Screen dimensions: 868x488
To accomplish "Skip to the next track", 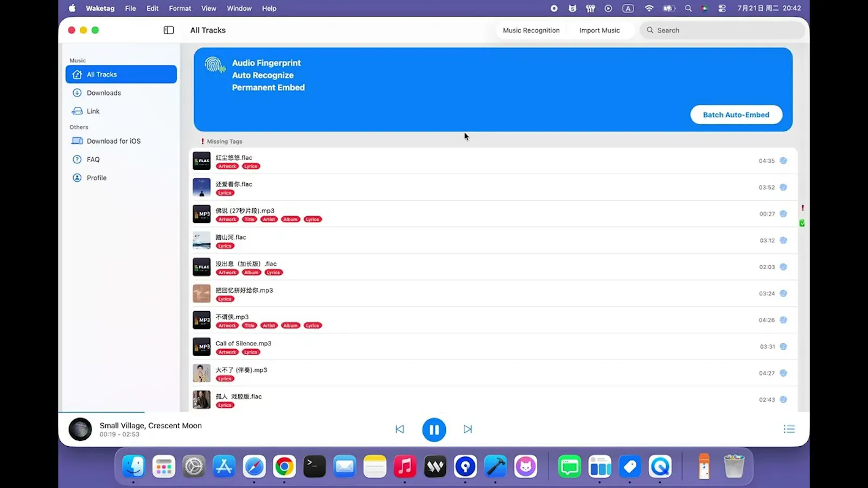I will pos(468,429).
